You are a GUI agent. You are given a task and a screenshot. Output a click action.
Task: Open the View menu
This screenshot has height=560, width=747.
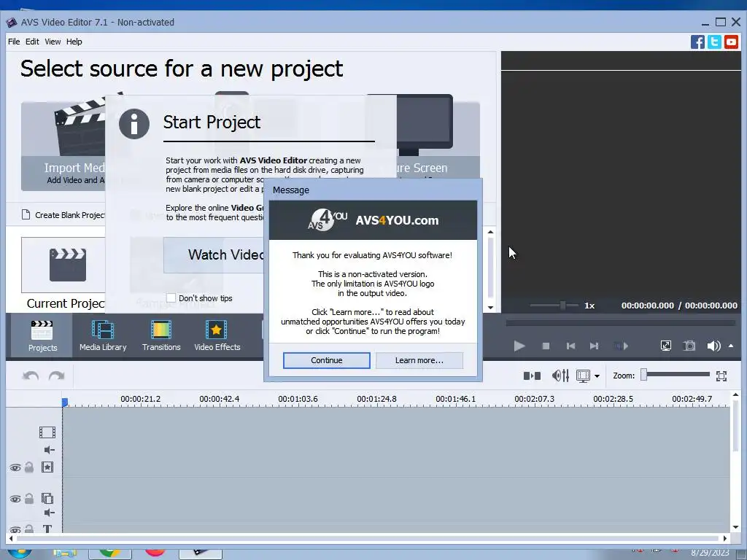53,42
